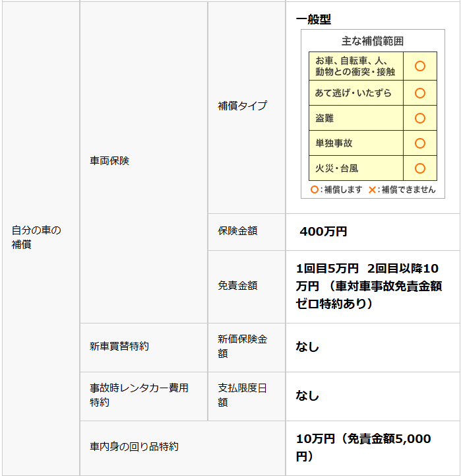The height and width of the screenshot is (476, 461).
Task: Click the 車両保険 cell
Action: pos(109,160)
